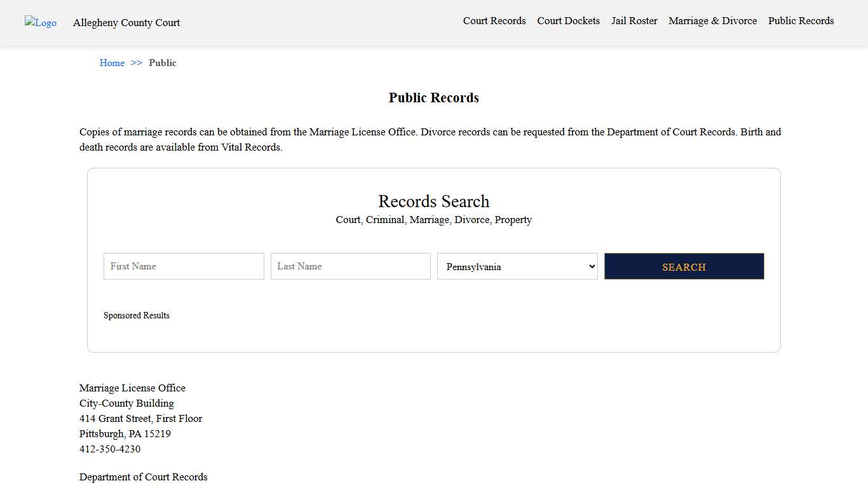
Task: Open Court Records from the navigation menu
Action: [x=494, y=20]
